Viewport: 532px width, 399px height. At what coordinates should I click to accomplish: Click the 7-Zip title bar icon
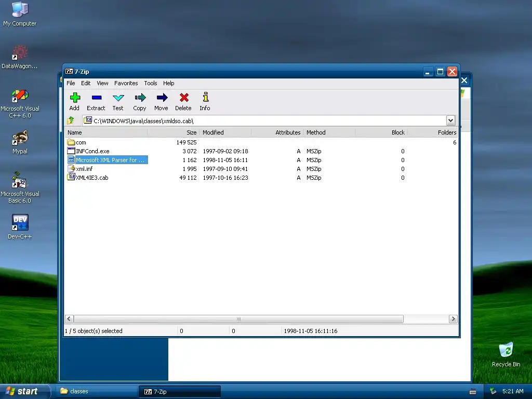click(x=69, y=71)
